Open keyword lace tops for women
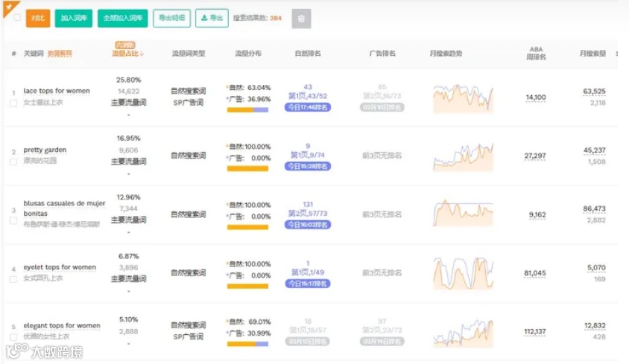The height and width of the screenshot is (364, 629). (57, 91)
